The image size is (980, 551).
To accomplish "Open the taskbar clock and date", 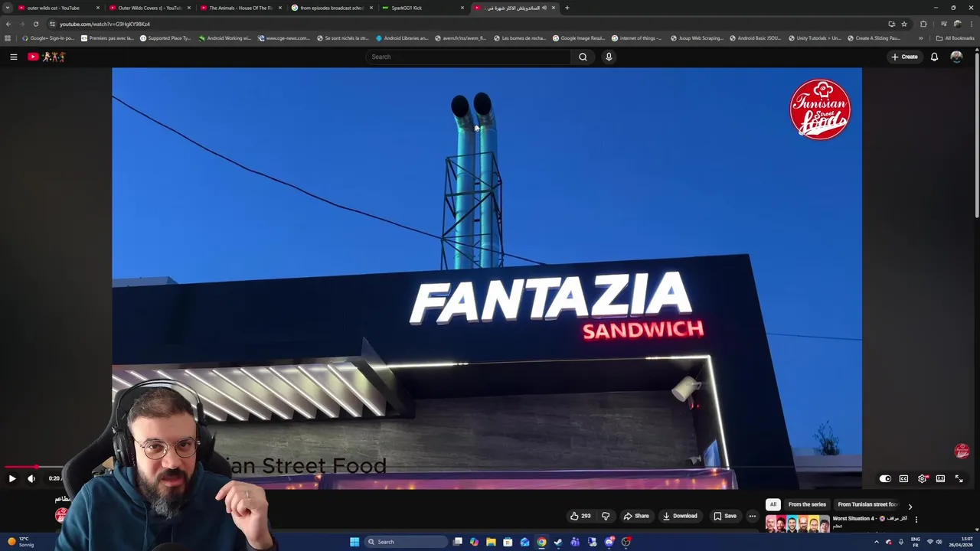I will coord(960,542).
